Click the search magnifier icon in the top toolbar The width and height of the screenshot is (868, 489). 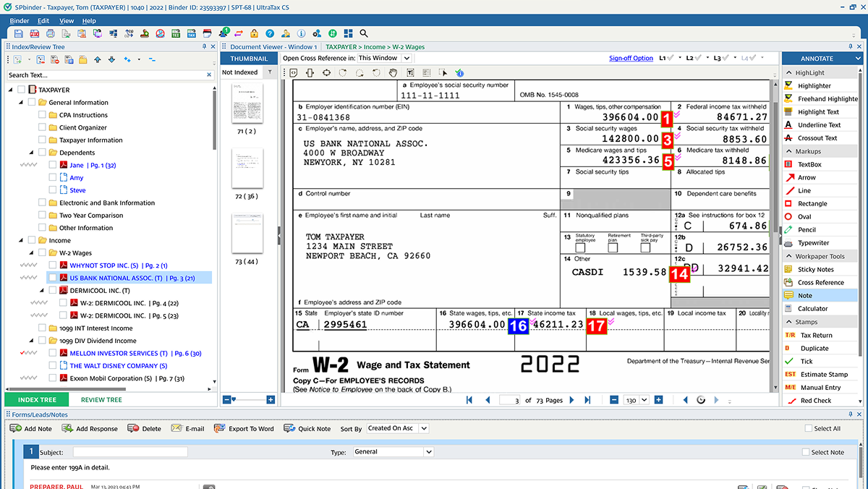click(x=364, y=33)
